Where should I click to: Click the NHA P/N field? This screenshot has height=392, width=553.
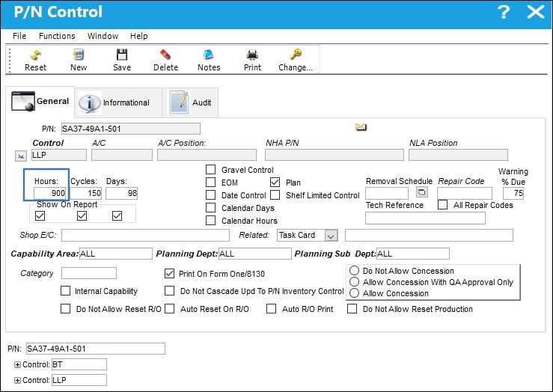[334, 155]
